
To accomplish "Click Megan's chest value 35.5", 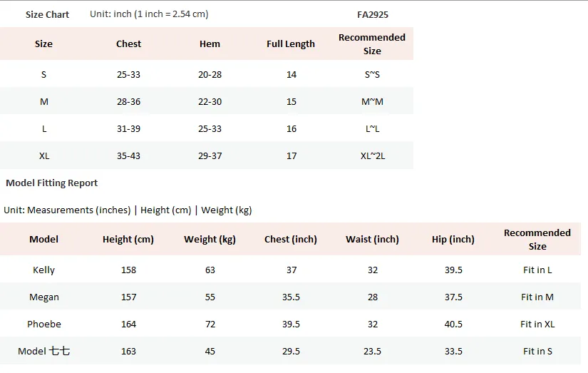I will point(291,297).
